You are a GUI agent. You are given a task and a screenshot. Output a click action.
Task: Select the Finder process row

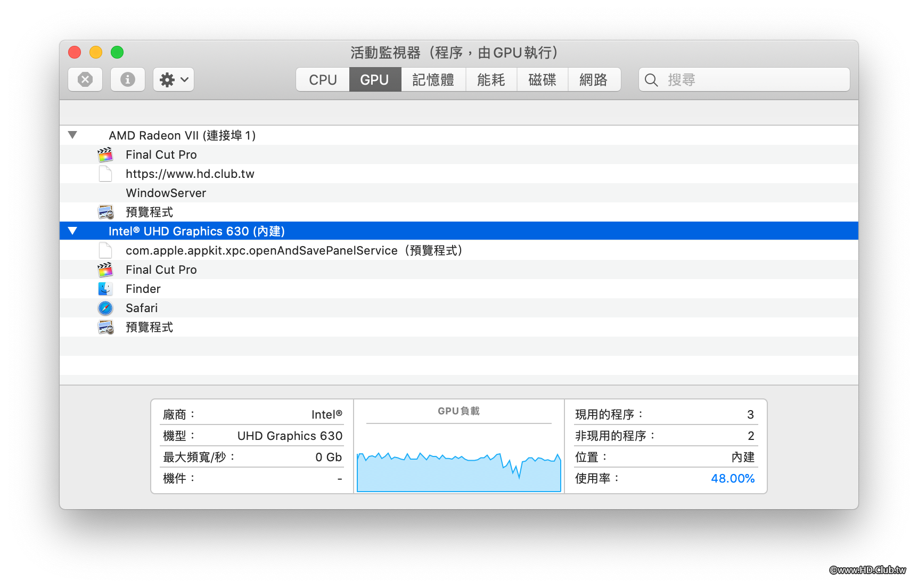coord(459,289)
